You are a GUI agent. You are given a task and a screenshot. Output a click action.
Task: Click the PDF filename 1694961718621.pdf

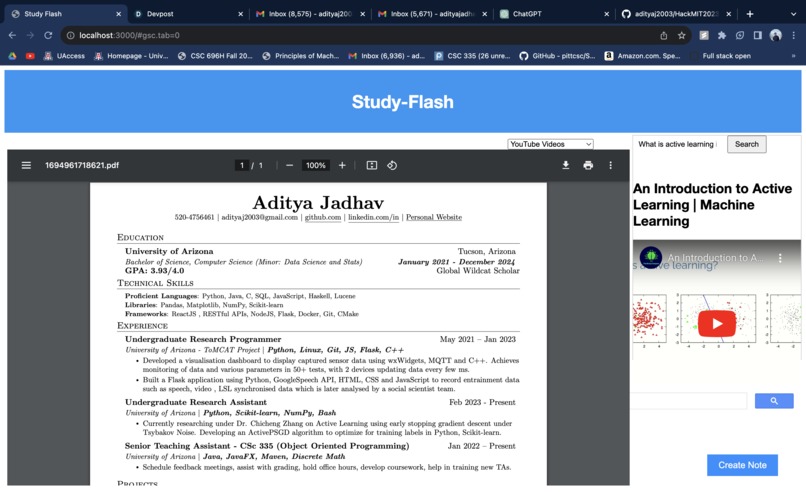(x=82, y=165)
